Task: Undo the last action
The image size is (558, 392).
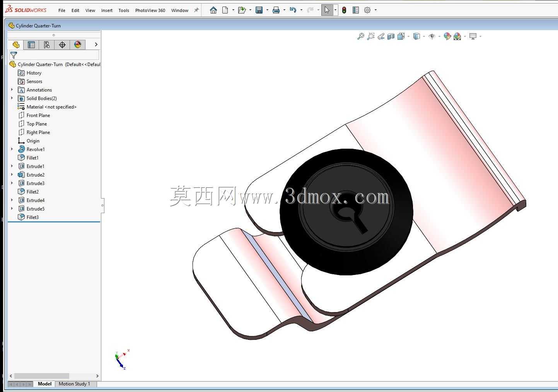Action: tap(293, 10)
